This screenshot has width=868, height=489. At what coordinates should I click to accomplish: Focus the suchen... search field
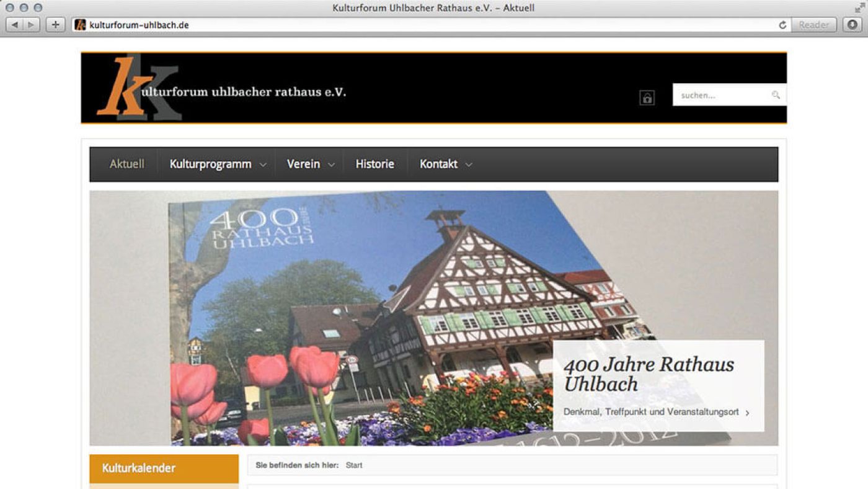pyautogui.click(x=722, y=96)
